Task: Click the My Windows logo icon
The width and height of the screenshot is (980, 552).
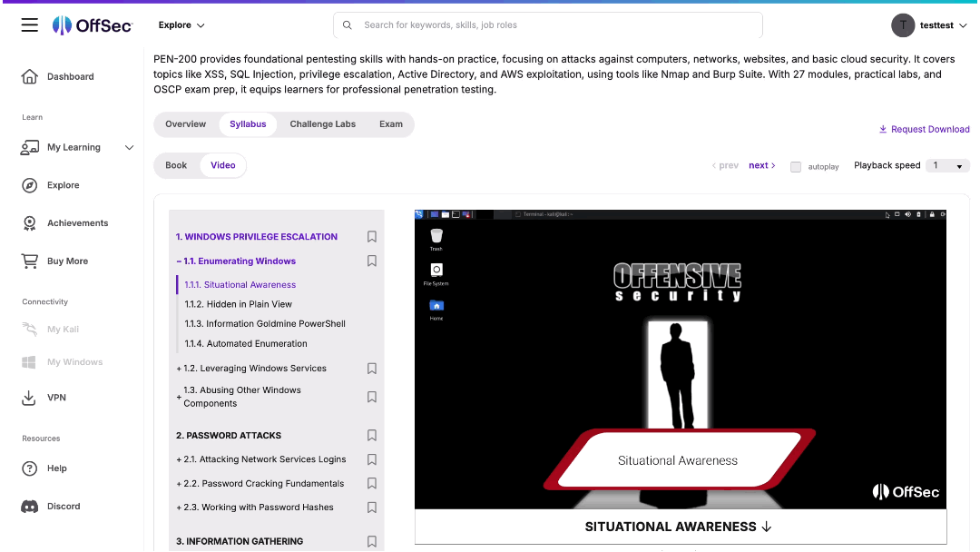Action: tap(29, 362)
